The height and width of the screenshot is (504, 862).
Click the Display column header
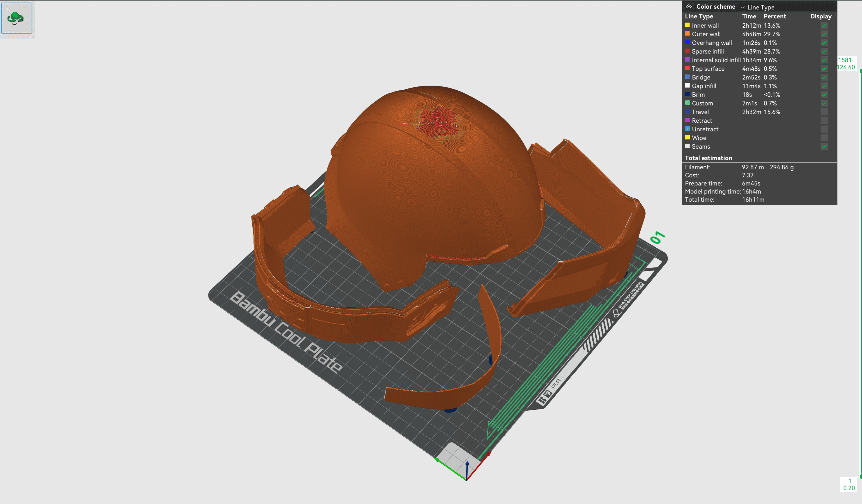tap(821, 16)
